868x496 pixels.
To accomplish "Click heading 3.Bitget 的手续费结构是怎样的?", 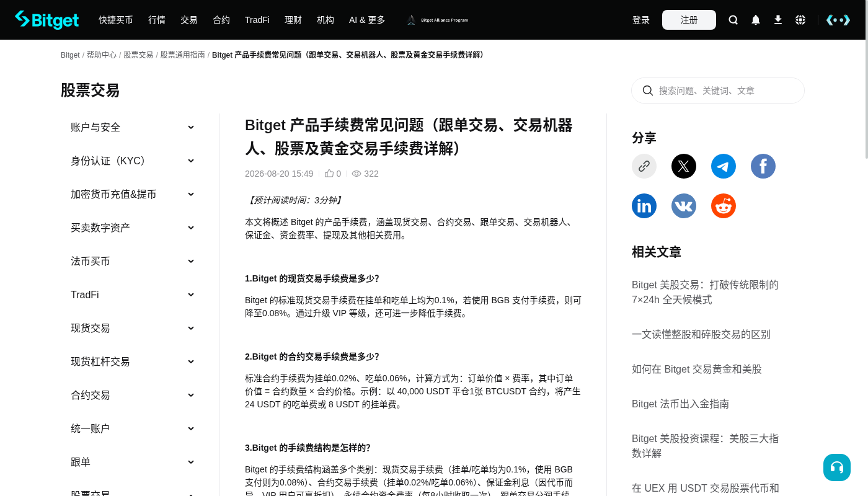I will pos(308,448).
